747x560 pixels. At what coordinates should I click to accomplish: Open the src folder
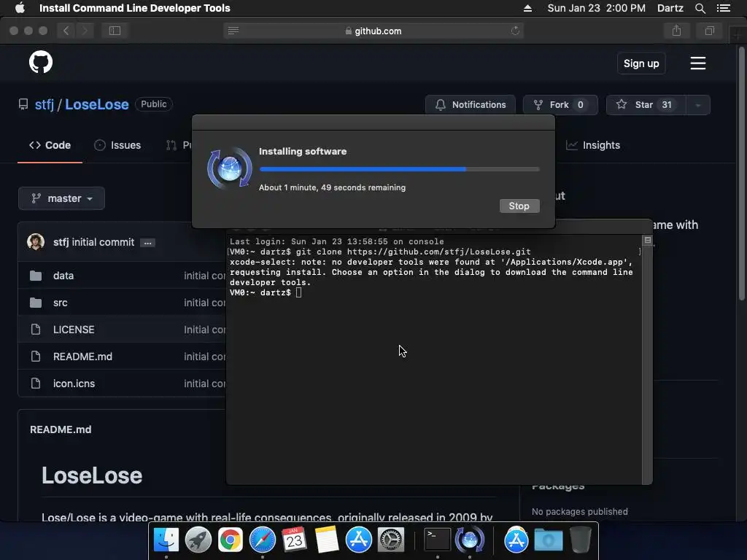pos(61,303)
